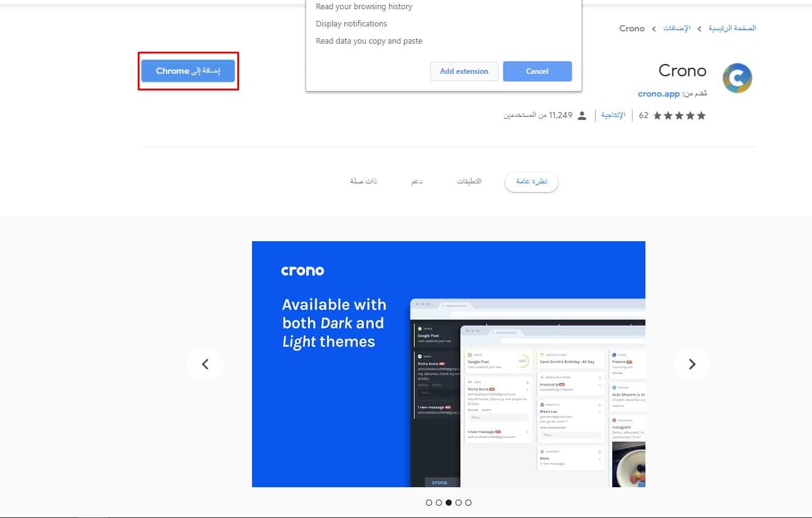Show the previous screenshot with left arrow
Viewport: 812px width, 518px height.
205,364
